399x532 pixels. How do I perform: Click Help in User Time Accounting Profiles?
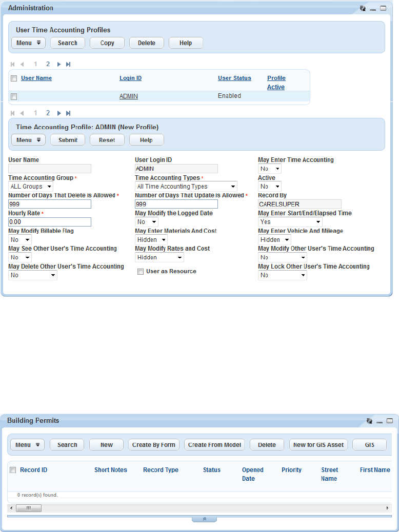tap(186, 43)
